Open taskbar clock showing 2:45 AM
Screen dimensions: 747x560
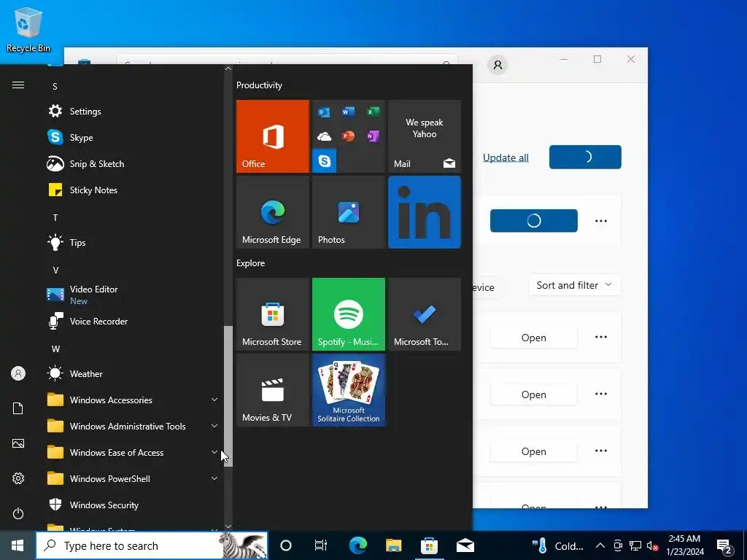[x=684, y=545]
